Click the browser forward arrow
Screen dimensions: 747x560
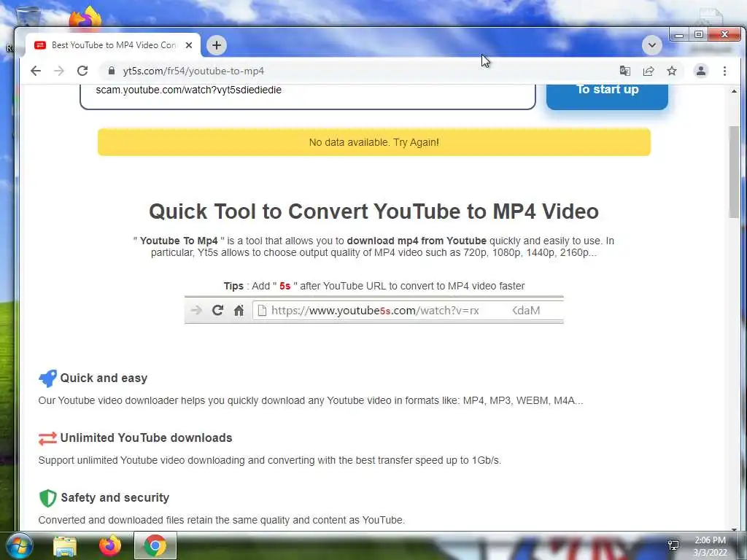coord(59,71)
